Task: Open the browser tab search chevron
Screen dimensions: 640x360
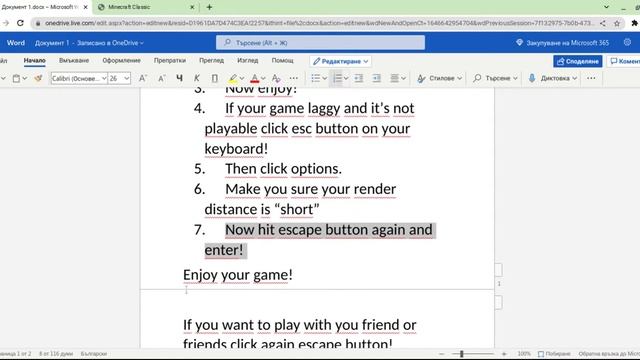Action: 607,7
